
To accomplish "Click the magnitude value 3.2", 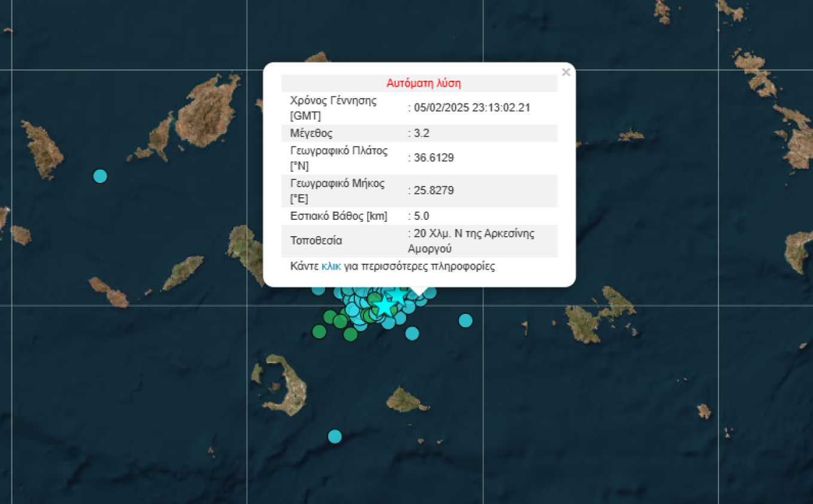I will [421, 133].
